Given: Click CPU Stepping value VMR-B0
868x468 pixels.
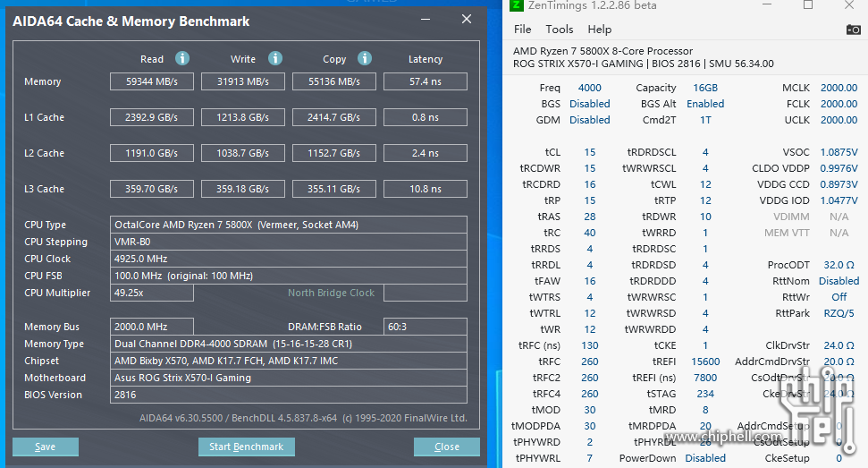Looking at the screenshot, I should (289, 242).
